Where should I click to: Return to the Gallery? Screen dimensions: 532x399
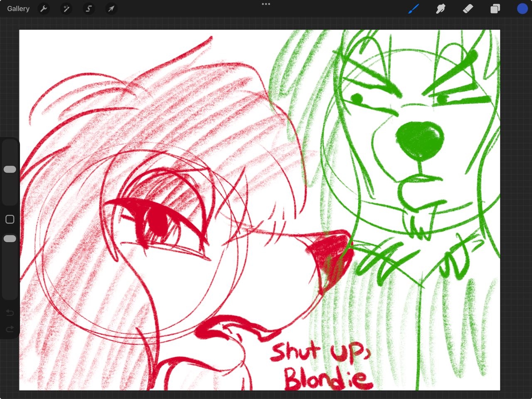pyautogui.click(x=18, y=9)
